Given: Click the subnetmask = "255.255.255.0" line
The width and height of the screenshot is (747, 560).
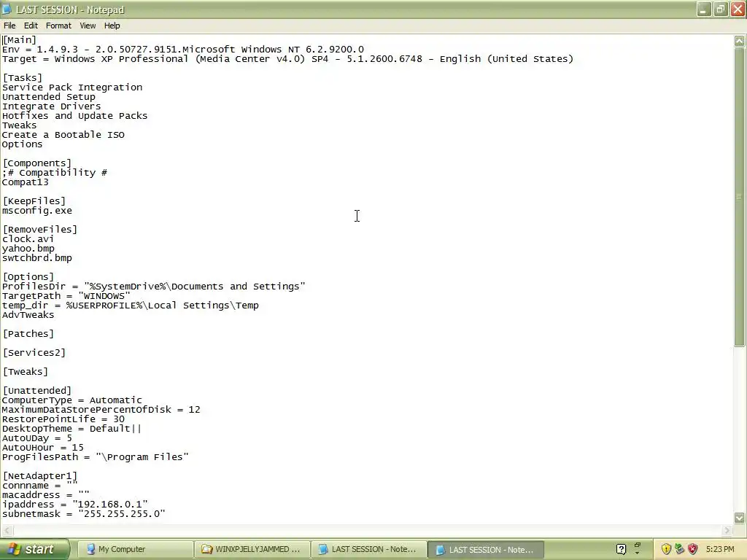Looking at the screenshot, I should coord(84,514).
